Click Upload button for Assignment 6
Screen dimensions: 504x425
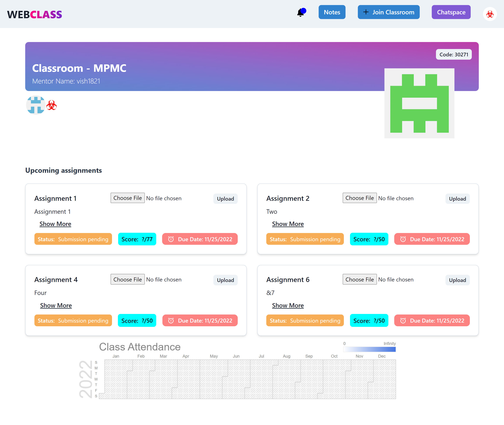tap(457, 280)
